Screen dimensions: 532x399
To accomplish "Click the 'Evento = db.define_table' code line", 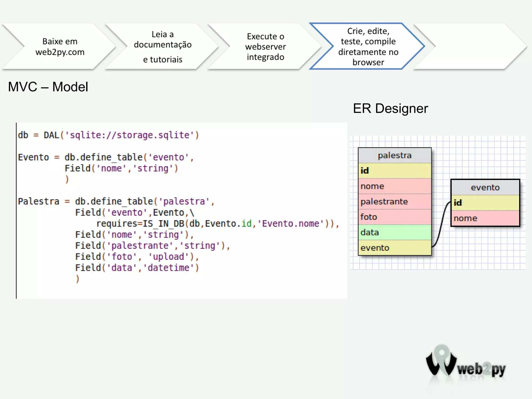I will click(x=106, y=157).
